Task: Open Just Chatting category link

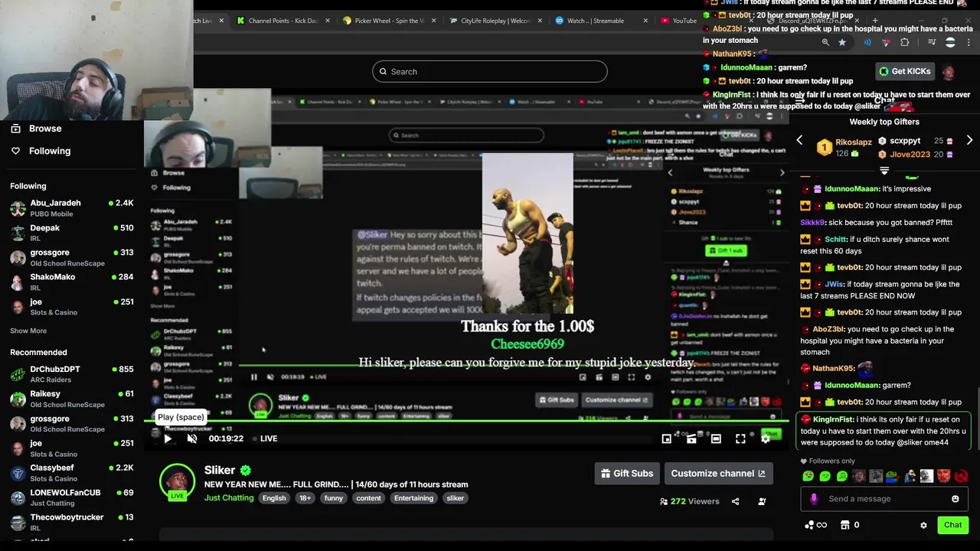Action: pyautogui.click(x=229, y=497)
